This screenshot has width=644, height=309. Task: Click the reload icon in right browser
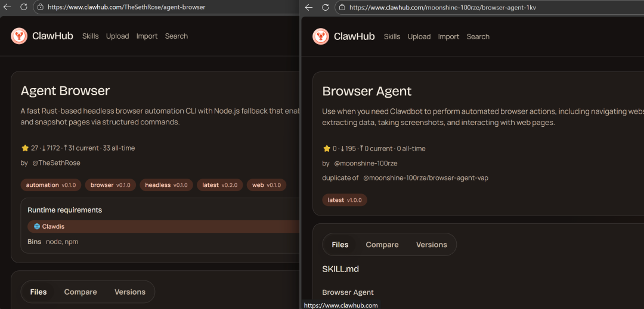coord(326,7)
